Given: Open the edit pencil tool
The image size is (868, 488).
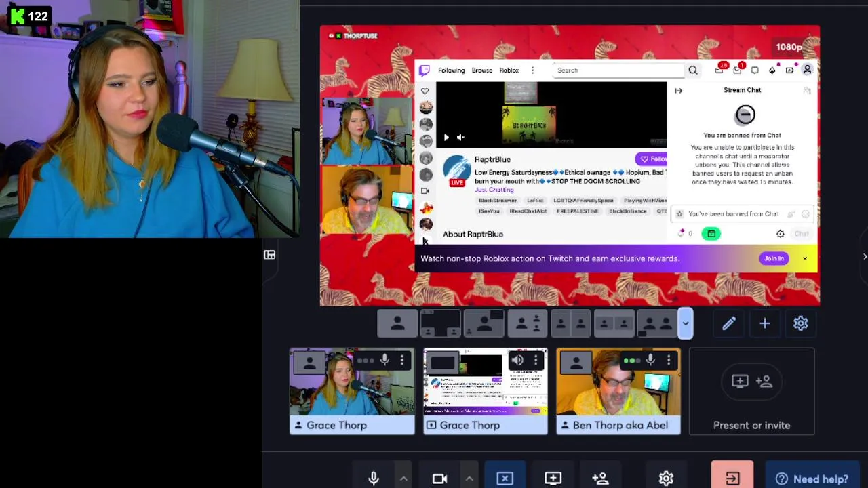Looking at the screenshot, I should tap(729, 323).
